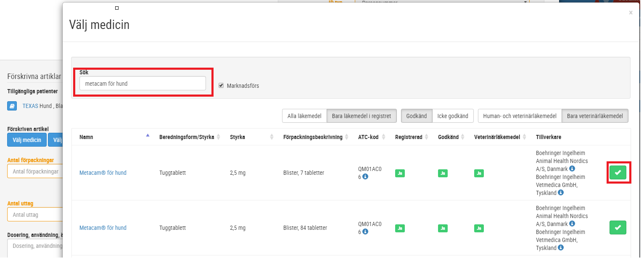Click Antal uttag input in background form
Viewport: 644px width, 263px height.
click(35, 214)
